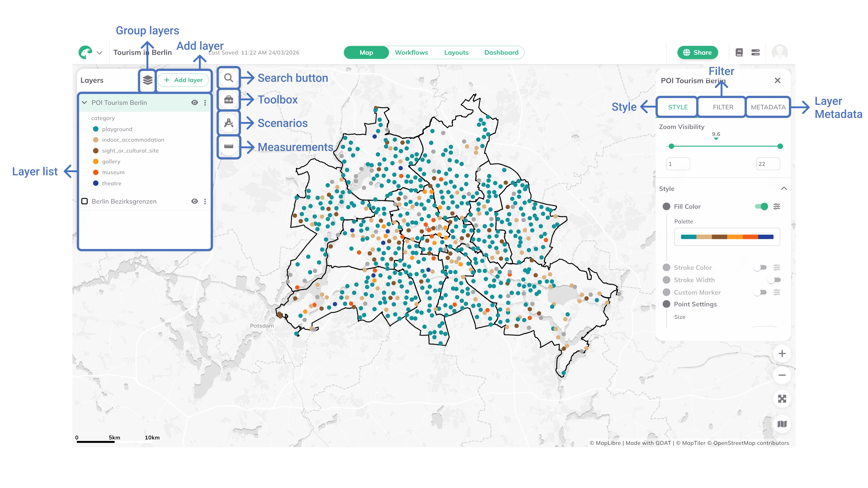This screenshot has height=488, width=868.
Task: Click the Group layers icon
Action: (147, 80)
